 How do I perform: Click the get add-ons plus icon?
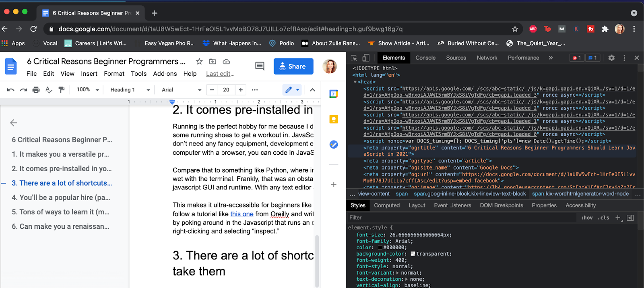pyautogui.click(x=334, y=185)
